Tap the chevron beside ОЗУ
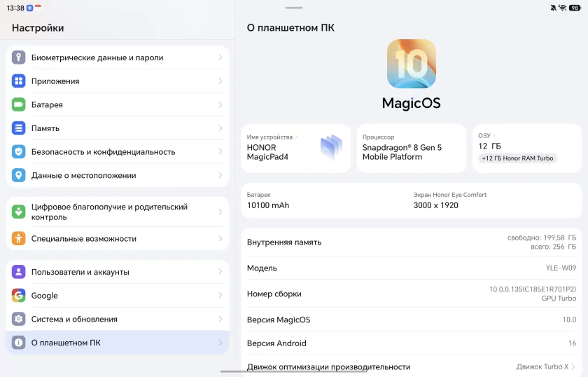The height and width of the screenshot is (377, 588). (494, 135)
